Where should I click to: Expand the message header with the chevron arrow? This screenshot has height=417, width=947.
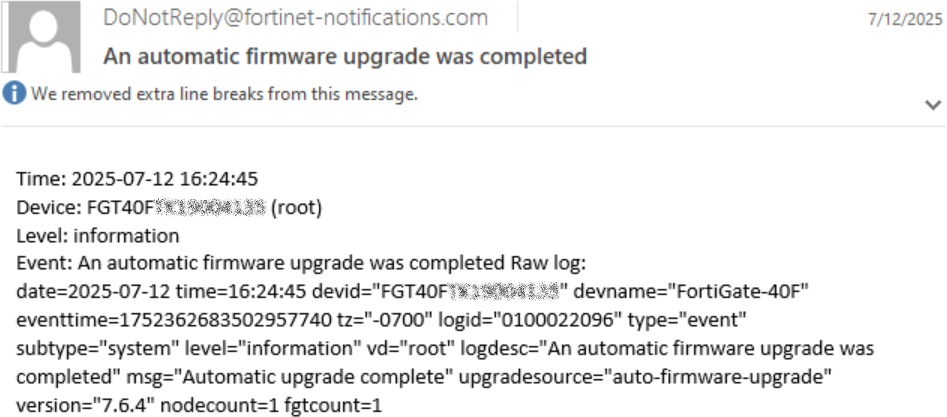click(x=933, y=104)
